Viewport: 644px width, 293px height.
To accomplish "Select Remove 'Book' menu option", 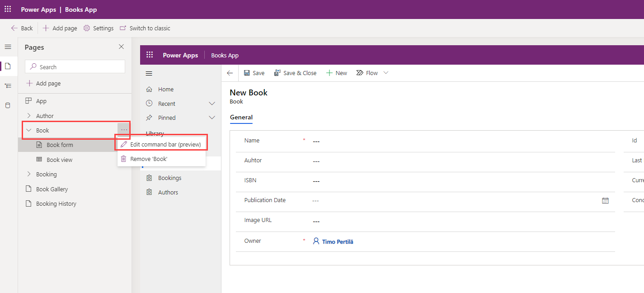I will click(149, 159).
